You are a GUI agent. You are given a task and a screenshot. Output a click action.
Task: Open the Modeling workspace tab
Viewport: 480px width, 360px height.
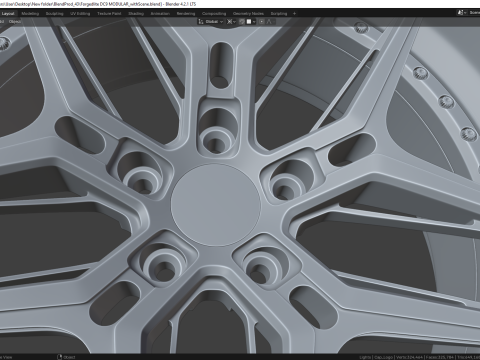[x=30, y=14]
